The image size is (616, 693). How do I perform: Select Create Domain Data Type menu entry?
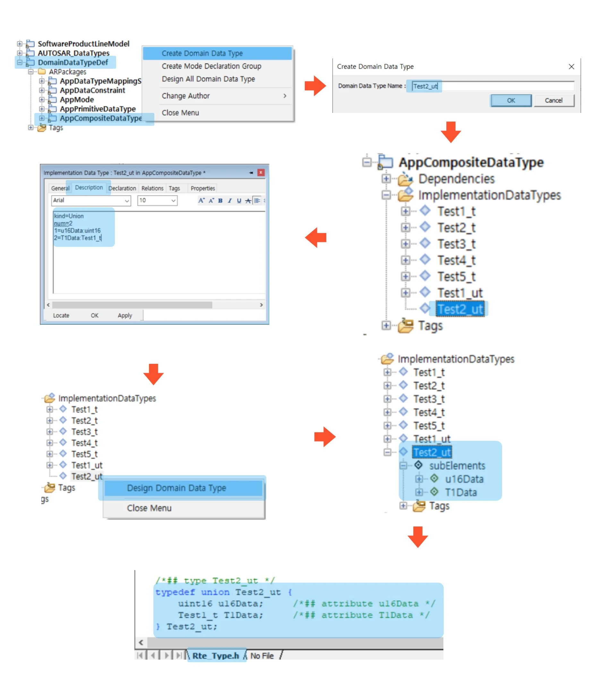(x=217, y=53)
